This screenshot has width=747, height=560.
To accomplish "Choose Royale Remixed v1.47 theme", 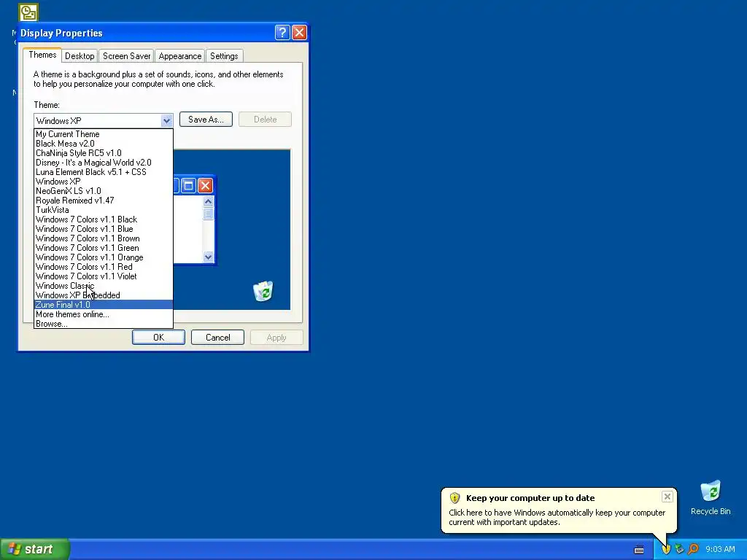I will pos(104,201).
